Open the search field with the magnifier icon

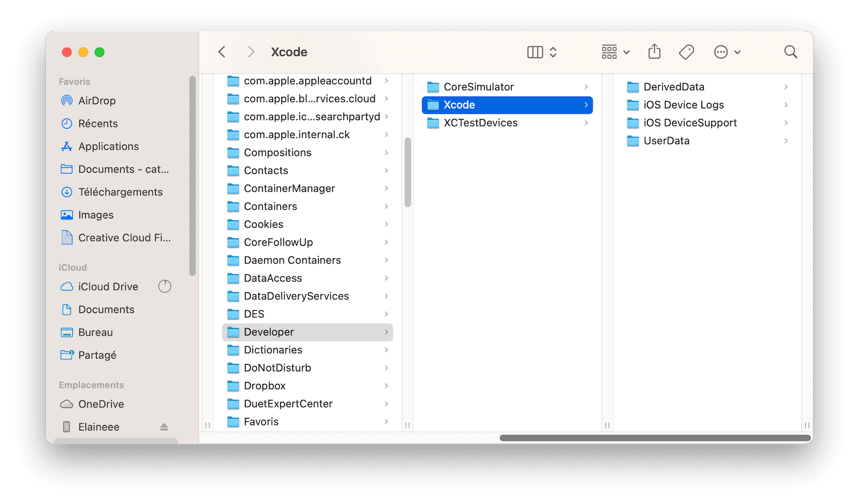click(x=790, y=52)
